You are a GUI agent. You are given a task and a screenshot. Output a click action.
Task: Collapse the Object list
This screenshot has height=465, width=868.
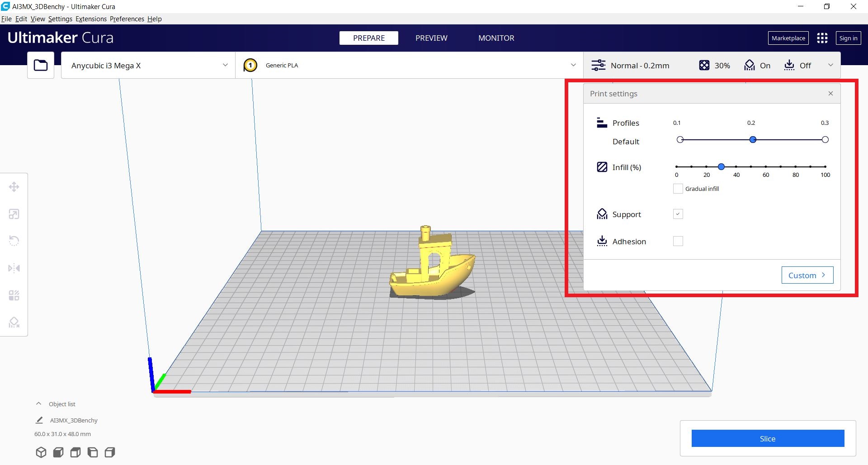point(39,404)
